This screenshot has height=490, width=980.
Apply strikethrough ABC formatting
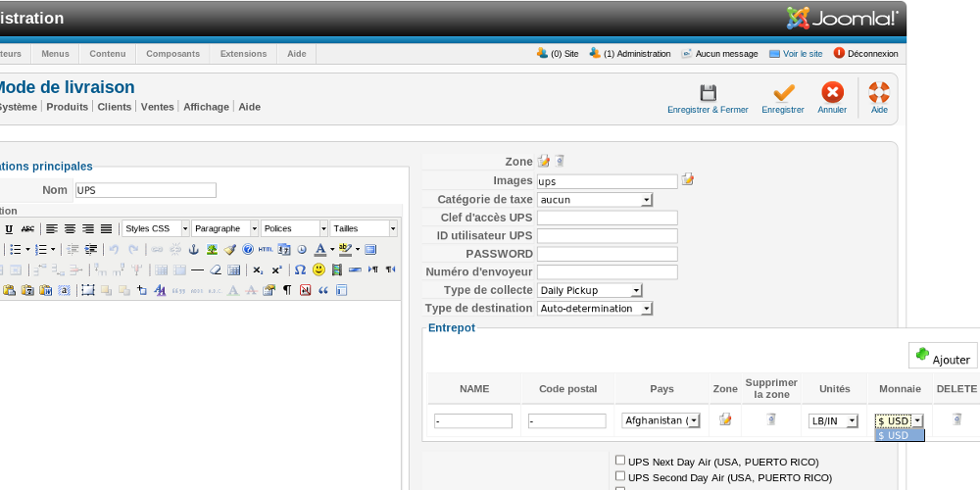tap(27, 228)
